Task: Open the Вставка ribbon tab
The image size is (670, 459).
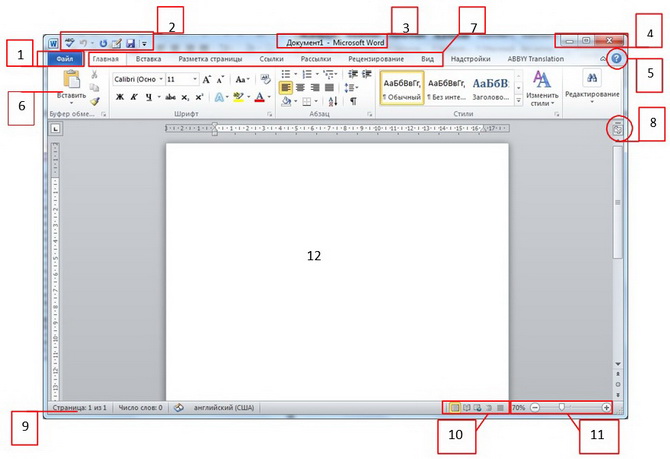Action: click(x=148, y=60)
